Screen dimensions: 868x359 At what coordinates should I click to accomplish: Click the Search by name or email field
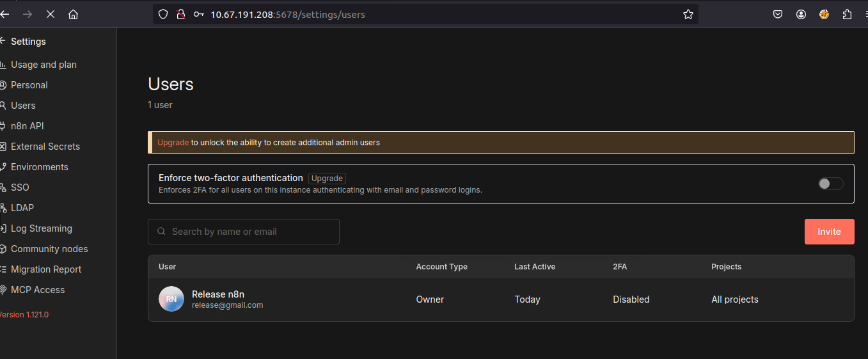[244, 232]
